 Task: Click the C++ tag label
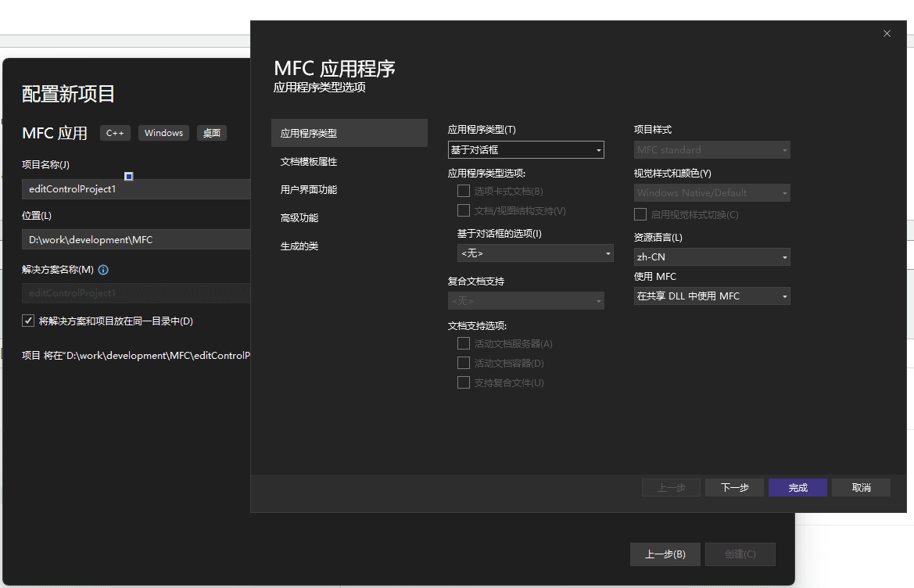click(115, 133)
